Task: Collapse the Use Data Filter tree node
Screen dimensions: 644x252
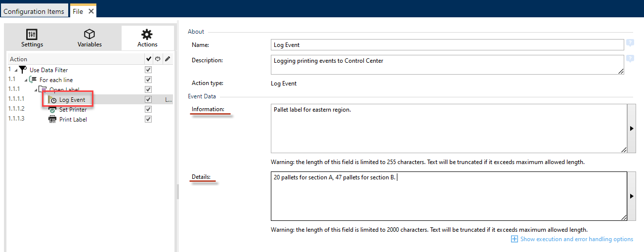Action: click(15, 70)
